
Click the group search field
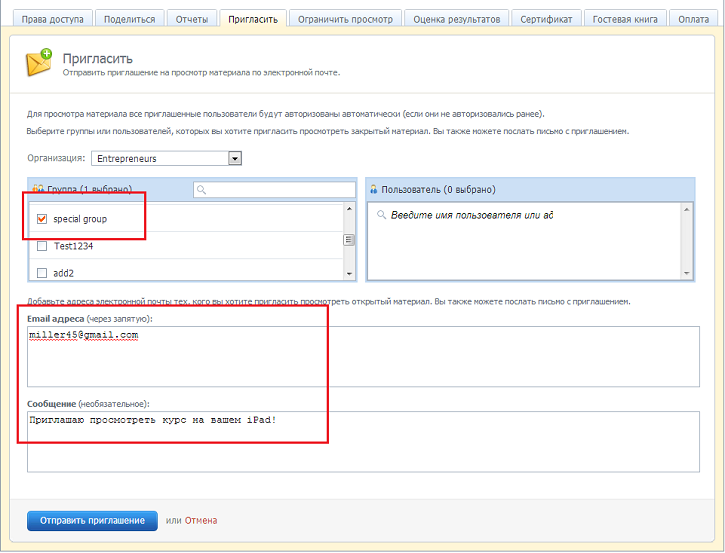click(275, 190)
